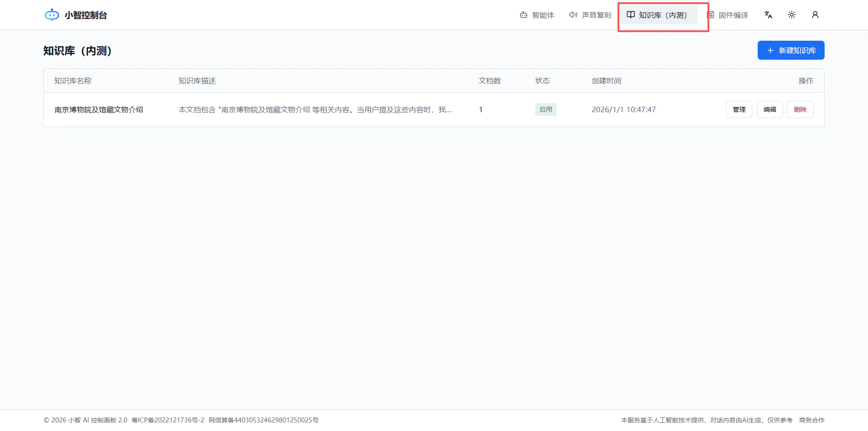The image size is (868, 431).
Task: Click the 知识库名称 column header
Action: point(73,81)
